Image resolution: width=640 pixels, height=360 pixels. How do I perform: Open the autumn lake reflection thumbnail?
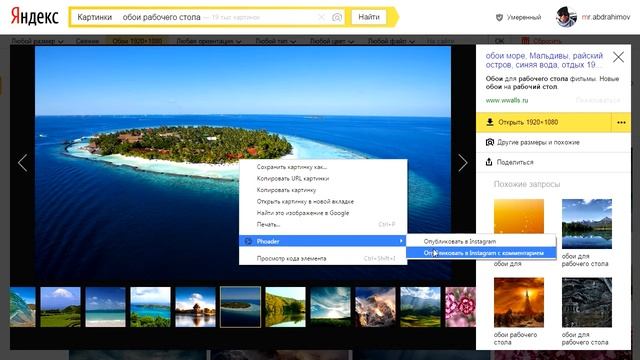point(285,307)
